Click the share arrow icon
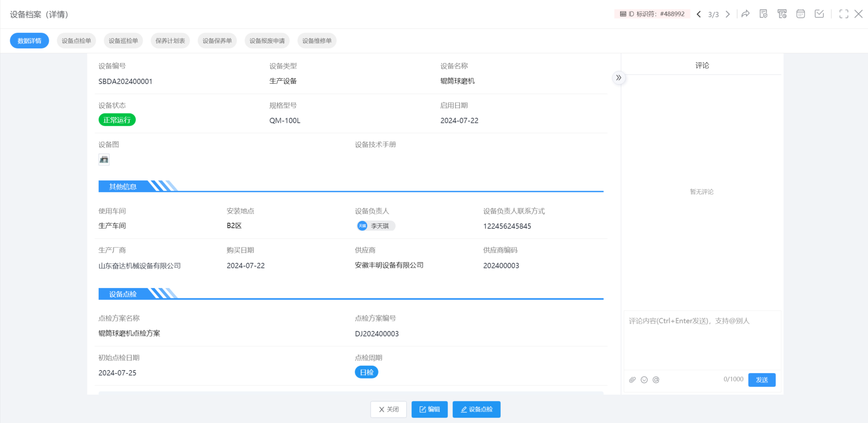 click(745, 14)
